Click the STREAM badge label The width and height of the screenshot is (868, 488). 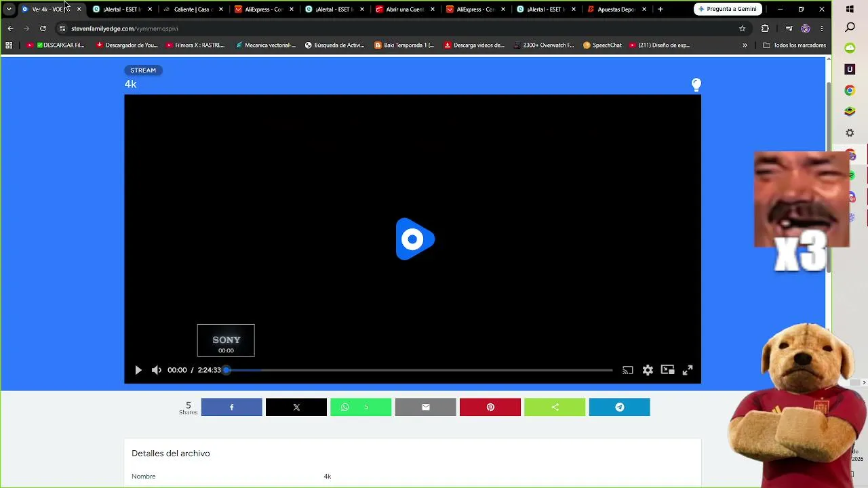(143, 70)
